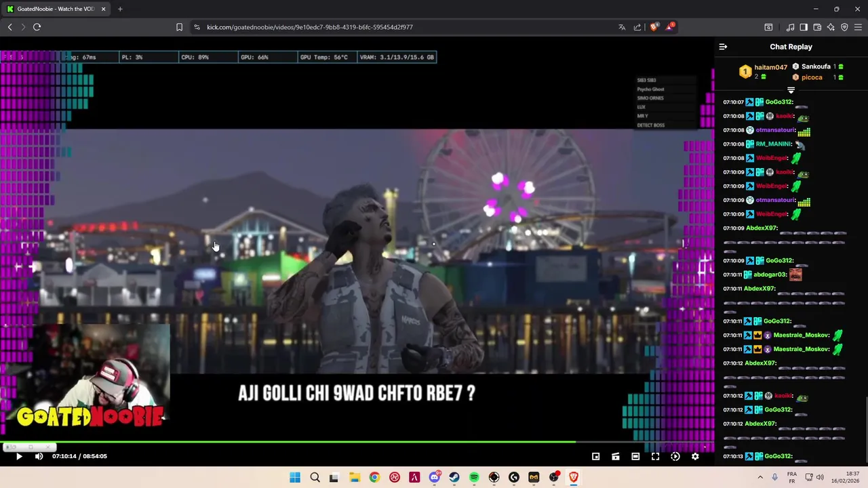Open Brave Shields lion icon
This screenshot has height=488, width=868.
[x=654, y=27]
